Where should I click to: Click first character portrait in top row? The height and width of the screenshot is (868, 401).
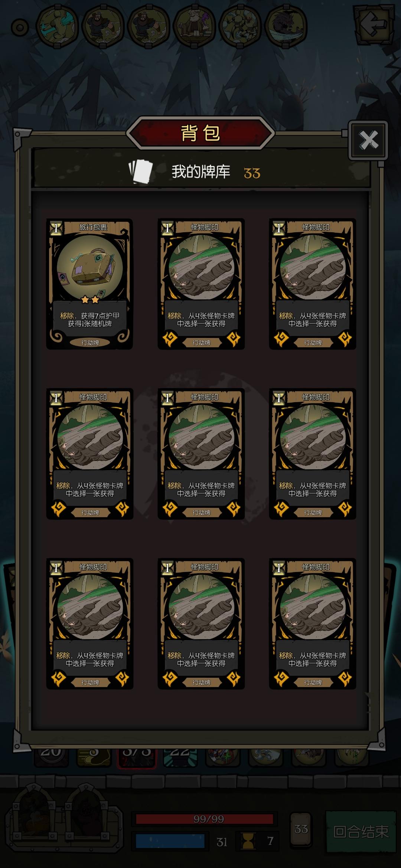tap(57, 26)
